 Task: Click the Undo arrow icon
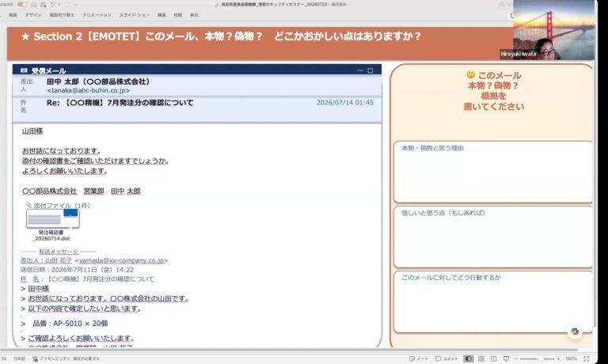(53, 4)
